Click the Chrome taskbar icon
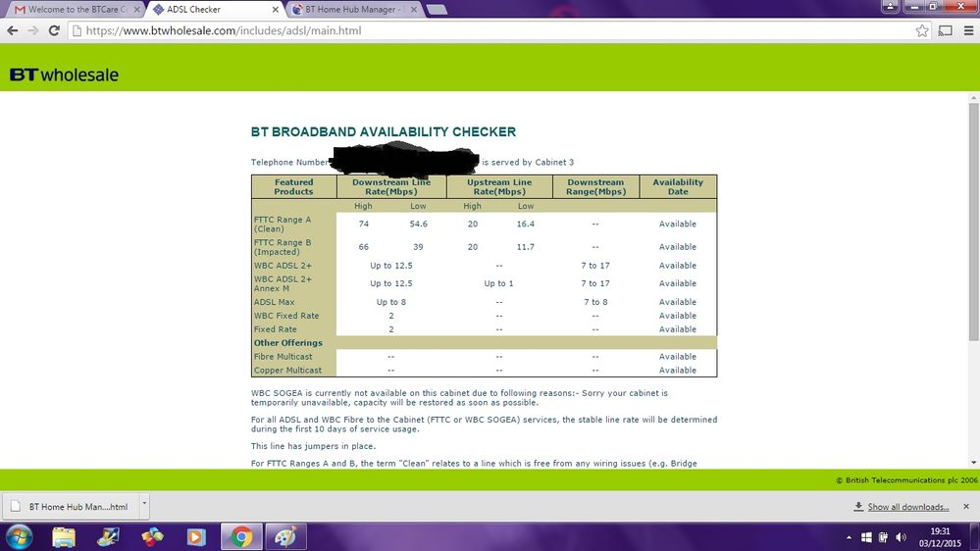980x551 pixels. pyautogui.click(x=241, y=536)
